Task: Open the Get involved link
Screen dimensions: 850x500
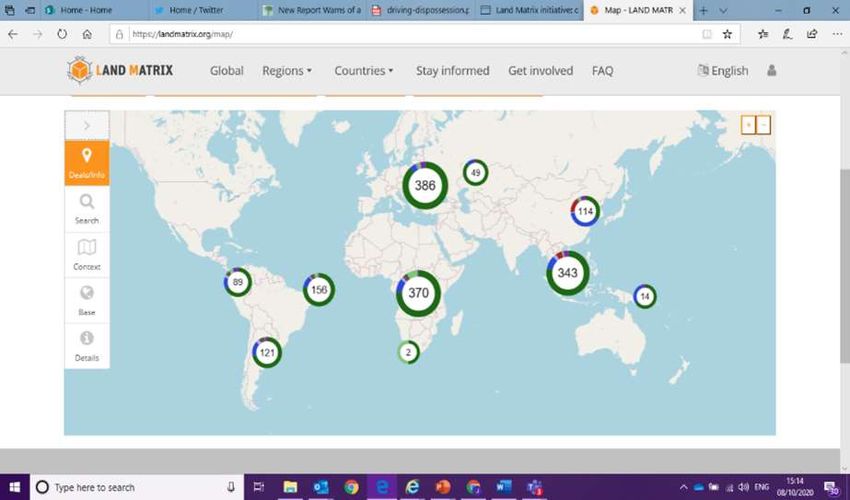Action: click(x=540, y=71)
